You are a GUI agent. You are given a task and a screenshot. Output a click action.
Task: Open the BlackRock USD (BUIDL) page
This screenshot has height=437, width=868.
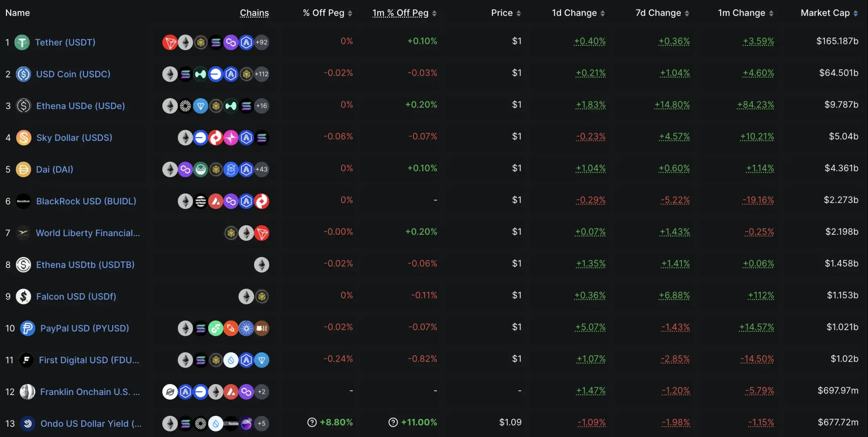tap(86, 201)
